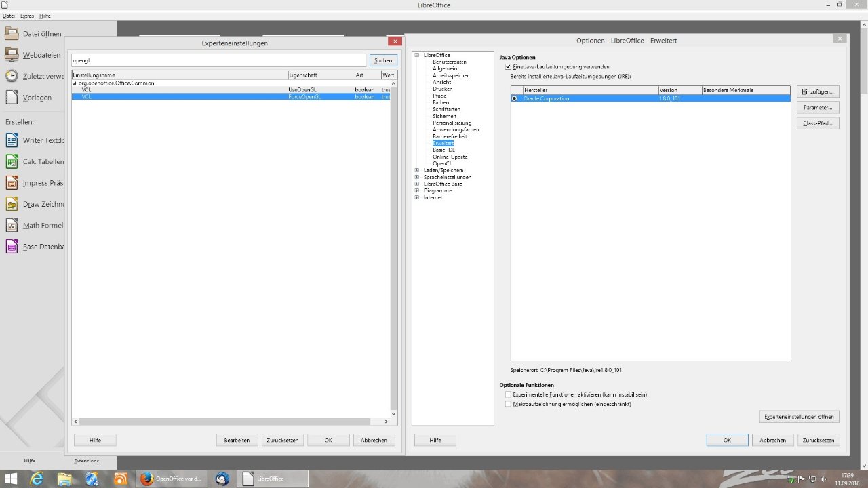The width and height of the screenshot is (868, 488).
Task: Select Arbeitsspeicher in options tree
Action: (x=451, y=75)
